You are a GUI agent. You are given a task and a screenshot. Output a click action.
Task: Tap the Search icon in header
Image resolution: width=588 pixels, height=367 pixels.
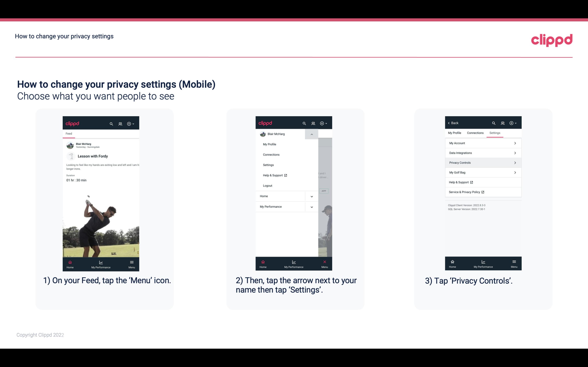pos(111,123)
